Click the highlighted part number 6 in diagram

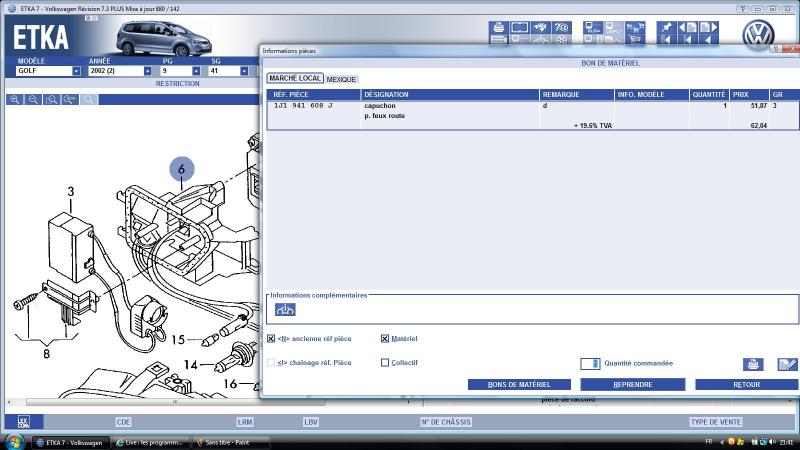click(182, 169)
